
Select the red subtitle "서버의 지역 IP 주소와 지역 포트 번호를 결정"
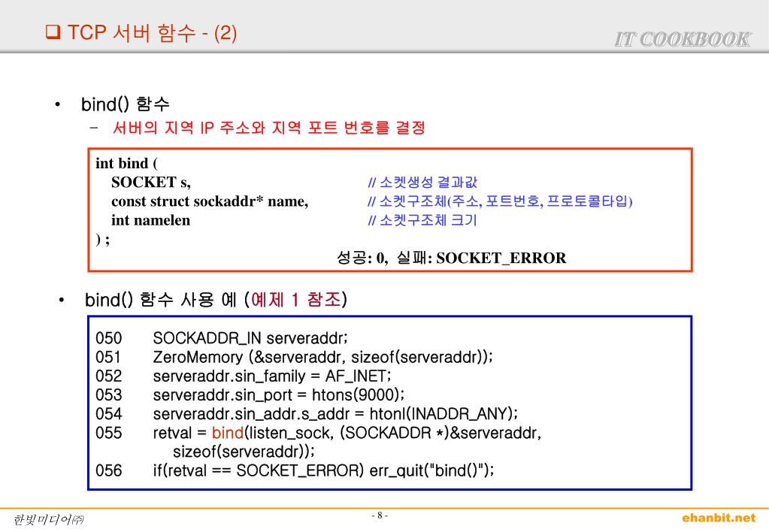(x=269, y=128)
